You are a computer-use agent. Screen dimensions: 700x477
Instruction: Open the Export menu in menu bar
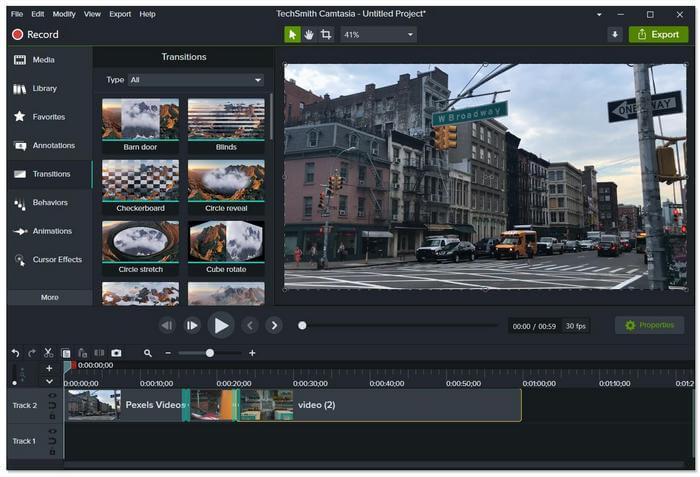[120, 14]
